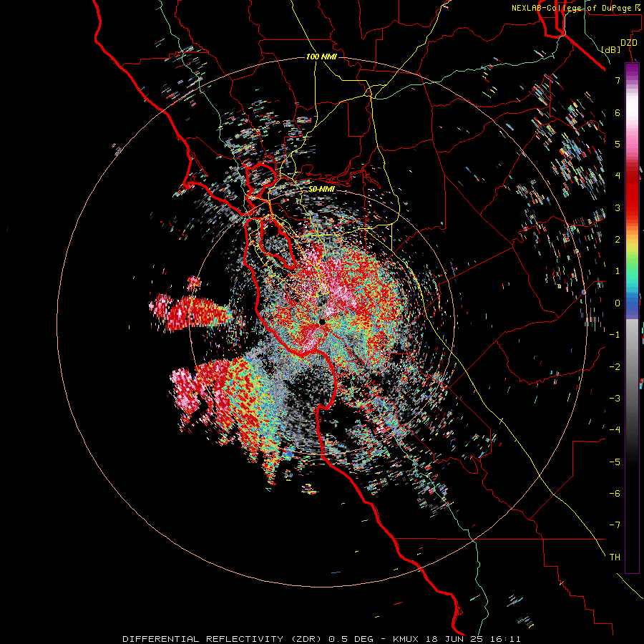
Task: Click "(ZDR)" in the bottom caption
Action: pos(306,639)
